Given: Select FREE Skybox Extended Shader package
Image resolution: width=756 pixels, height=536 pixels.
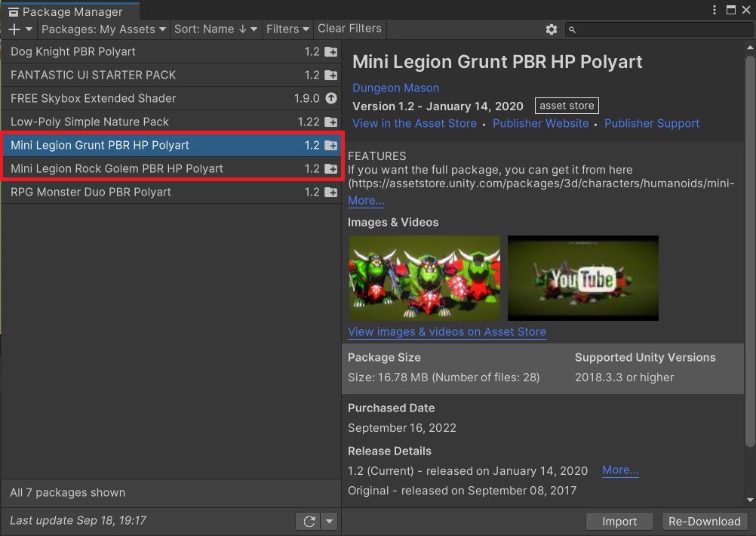Looking at the screenshot, I should coord(171,98).
